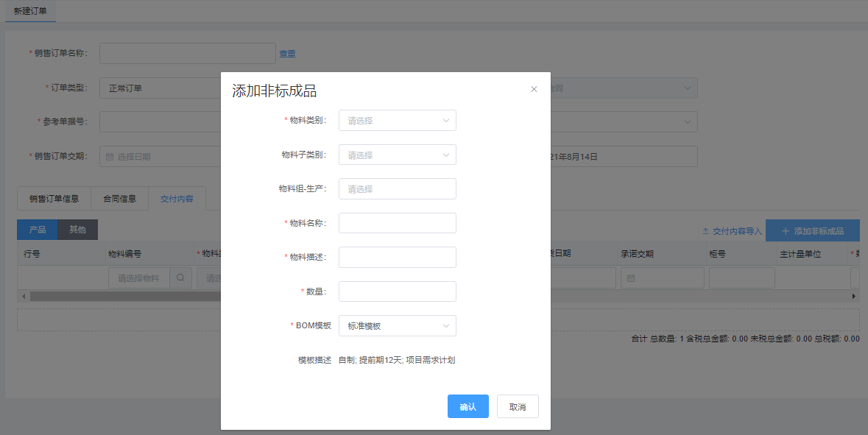Click the 物料编号 column header
The height and width of the screenshot is (435, 868).
click(x=124, y=254)
